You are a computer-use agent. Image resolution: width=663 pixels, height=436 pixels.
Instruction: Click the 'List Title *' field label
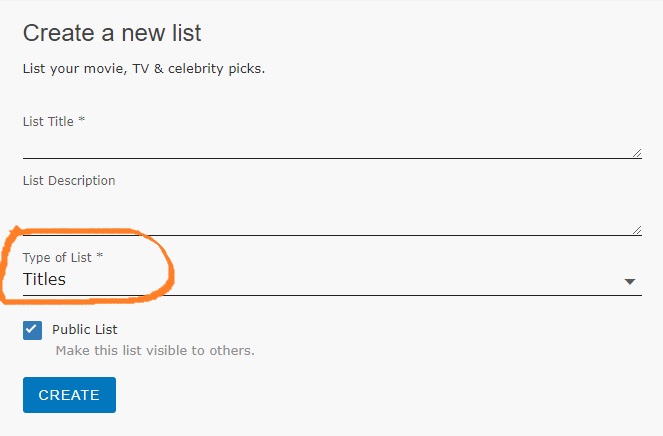pyautogui.click(x=54, y=121)
